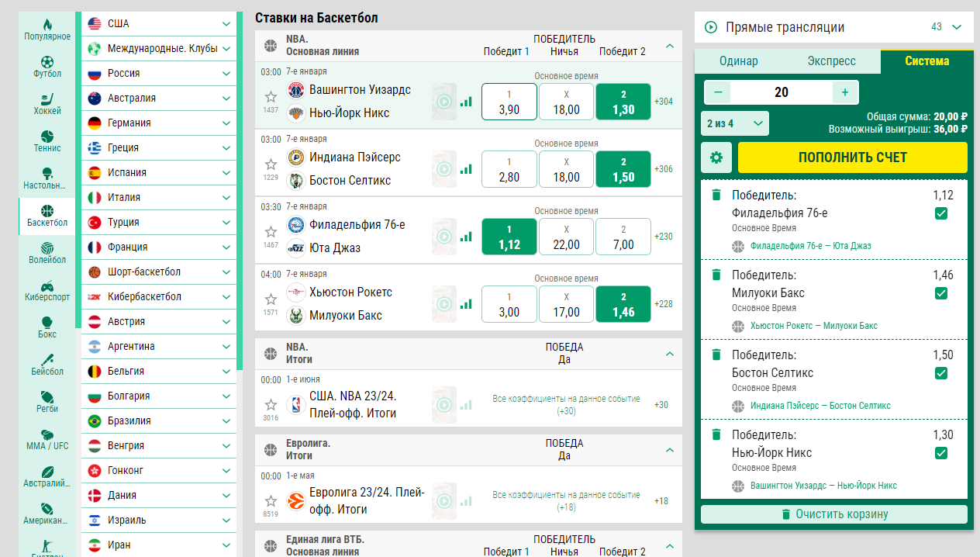Expand the Шорт-баскетбол section
Viewport: 980px width, 557px height.
(159, 272)
